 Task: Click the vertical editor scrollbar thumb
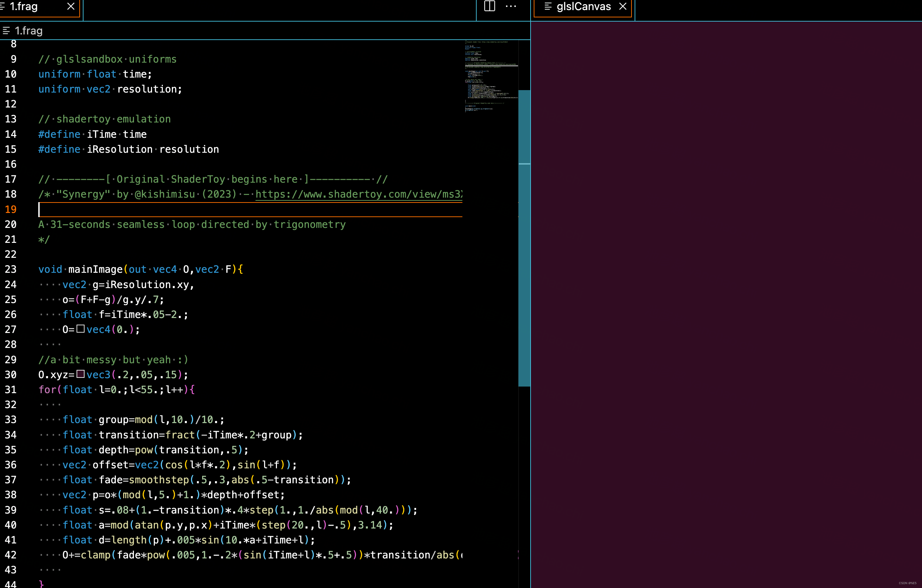[524, 238]
